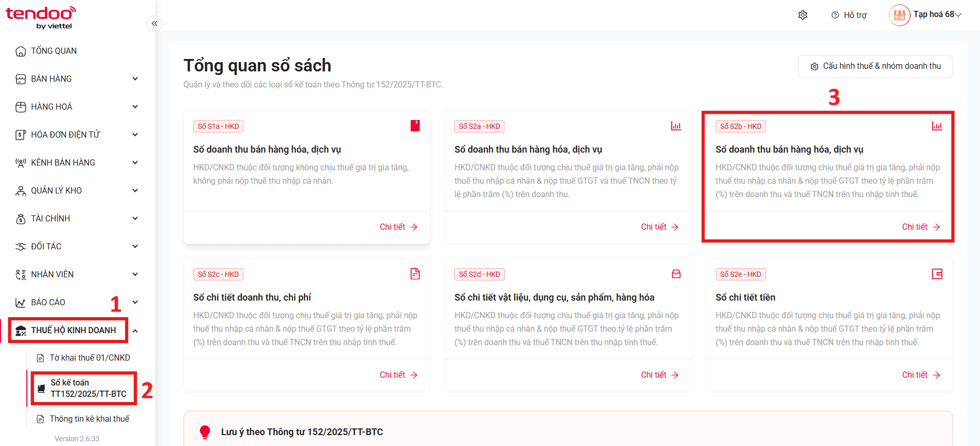Click the wallet icon on Sổ S2e card

click(x=937, y=274)
